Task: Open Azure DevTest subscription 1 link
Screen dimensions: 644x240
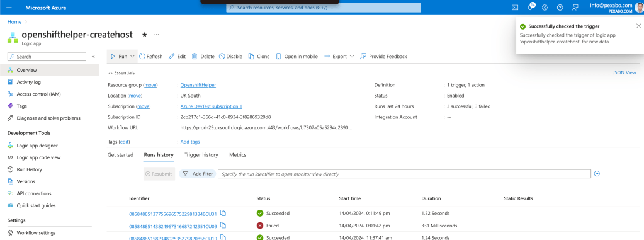Action: tap(211, 106)
